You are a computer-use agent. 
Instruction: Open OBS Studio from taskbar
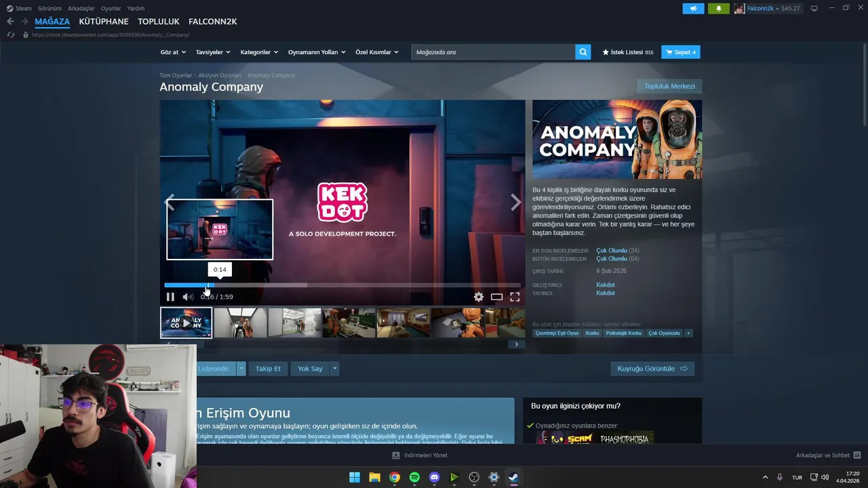(474, 477)
